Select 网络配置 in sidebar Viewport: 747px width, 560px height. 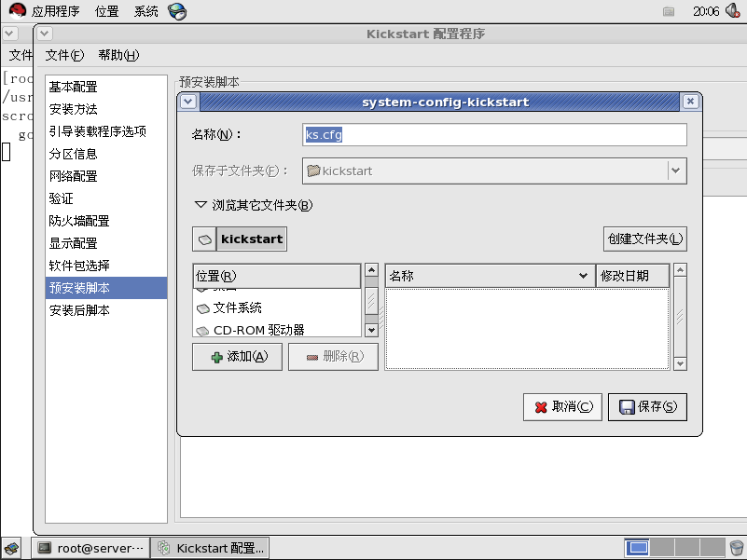point(106,176)
